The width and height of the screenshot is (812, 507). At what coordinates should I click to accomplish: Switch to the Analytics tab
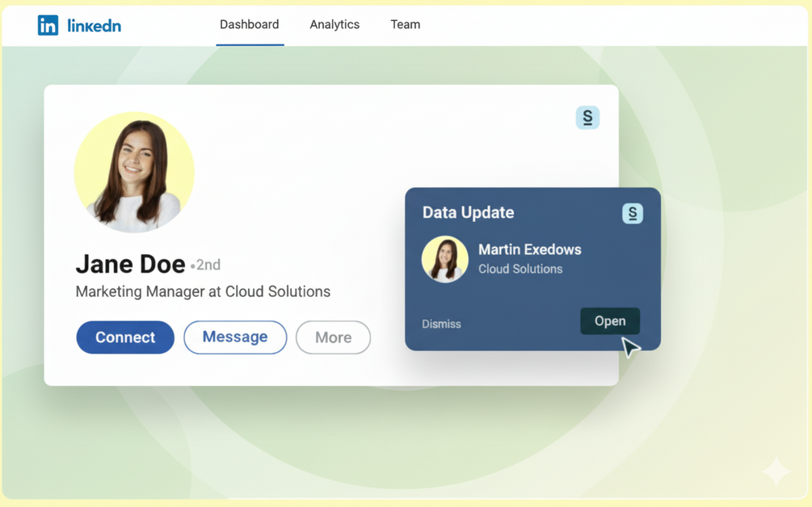click(334, 24)
